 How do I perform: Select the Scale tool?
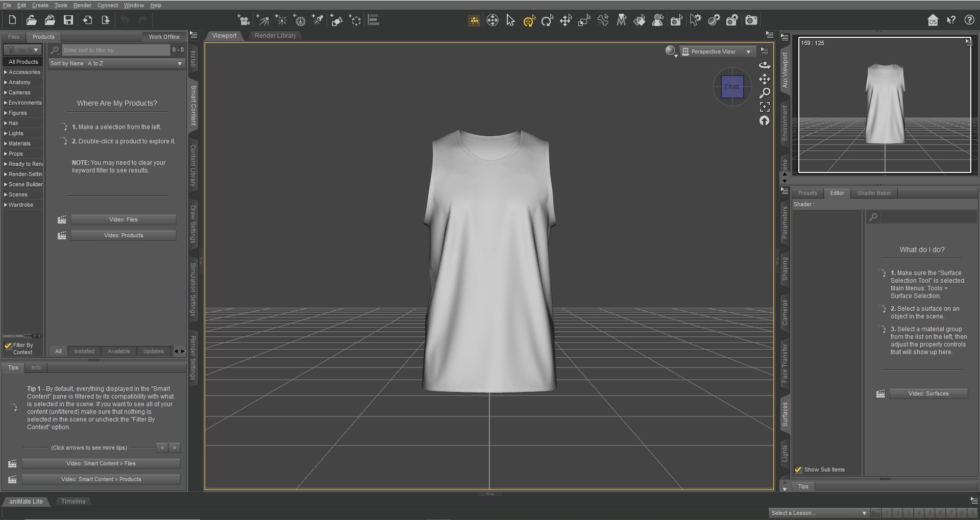(584, 20)
